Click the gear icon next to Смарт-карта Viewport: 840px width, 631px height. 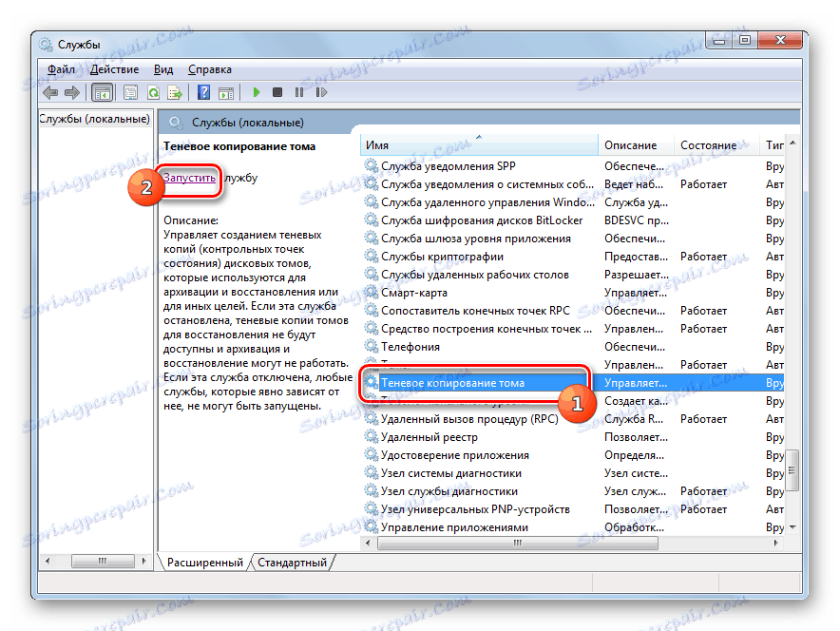[372, 292]
